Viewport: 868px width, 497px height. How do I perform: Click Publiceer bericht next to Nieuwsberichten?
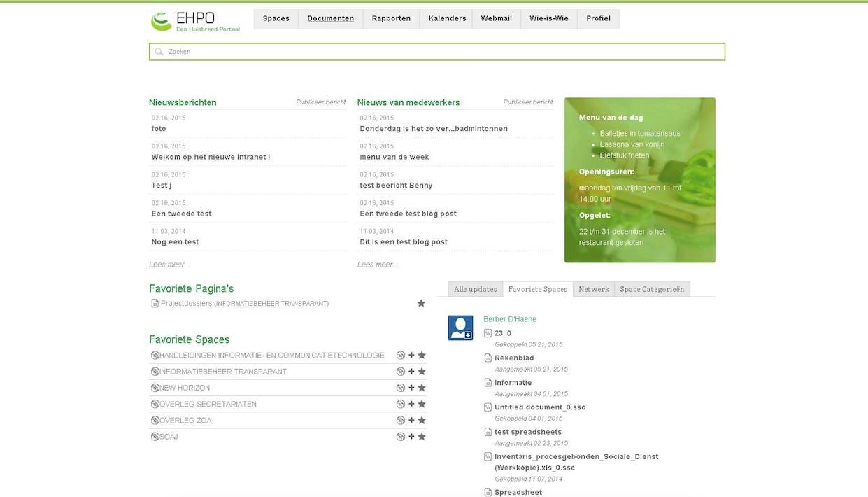(321, 102)
